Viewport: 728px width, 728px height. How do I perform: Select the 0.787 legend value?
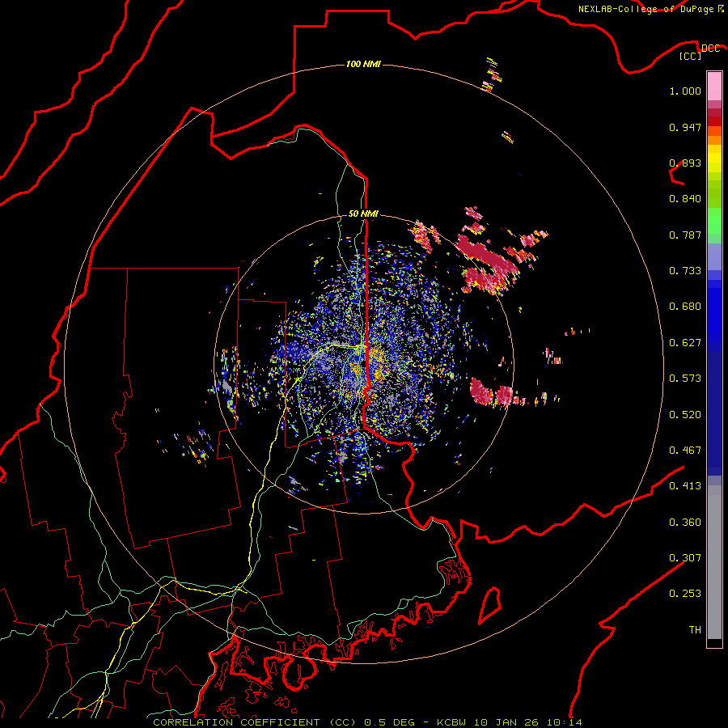[685, 235]
